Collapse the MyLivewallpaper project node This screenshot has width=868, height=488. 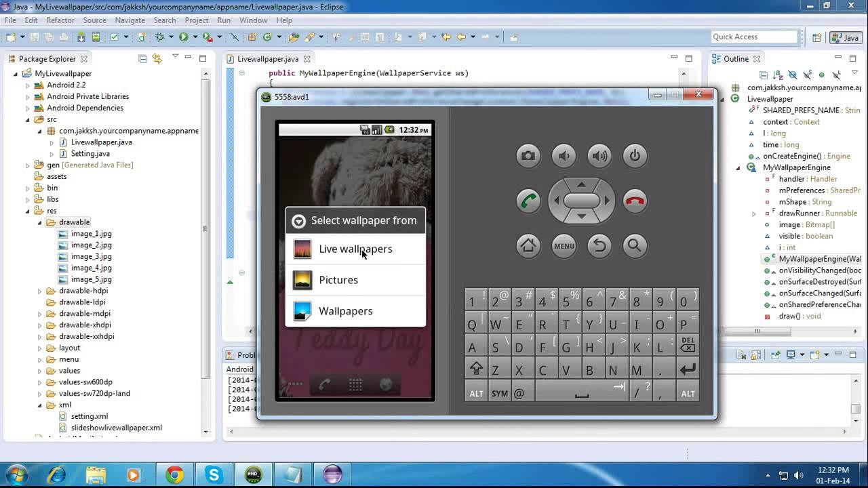[x=16, y=73]
